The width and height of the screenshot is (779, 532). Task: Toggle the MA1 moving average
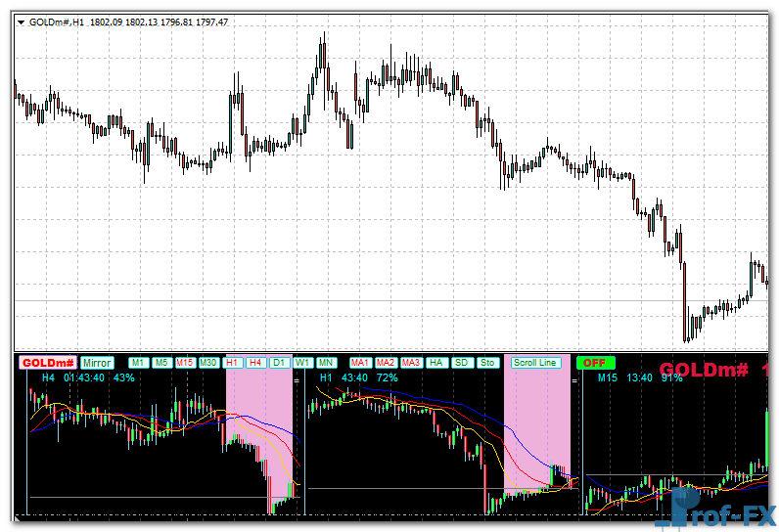tap(360, 363)
